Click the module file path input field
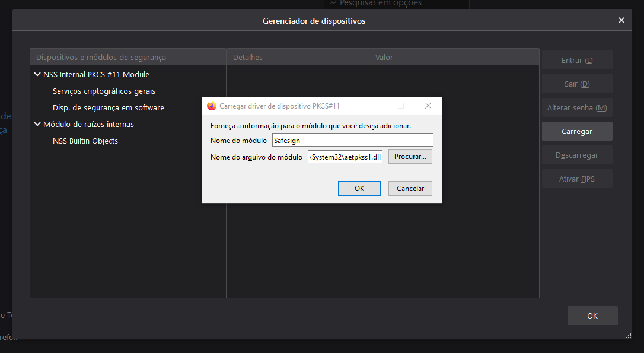This screenshot has height=353, width=644. pyautogui.click(x=345, y=157)
